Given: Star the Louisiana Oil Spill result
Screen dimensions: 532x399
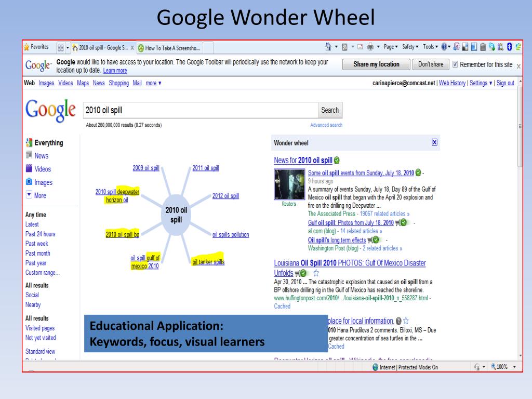Looking at the screenshot, I should [316, 273].
